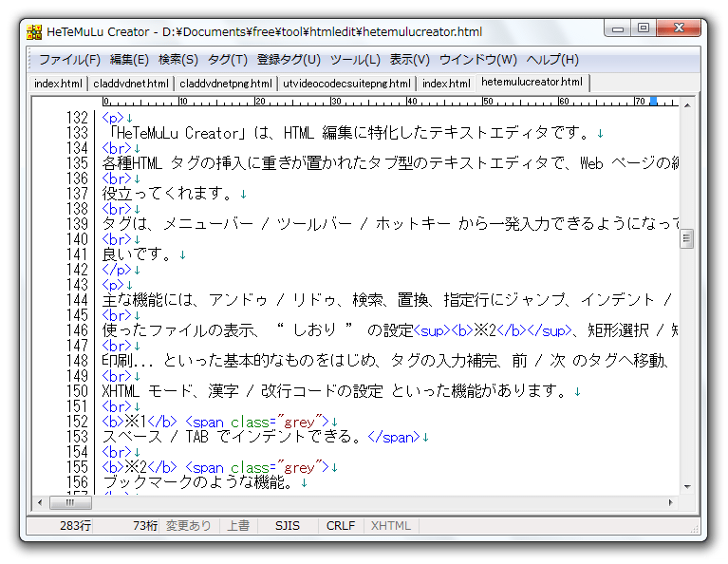
Task: Close the HeTeMuLu Creator window
Action: pyautogui.click(x=679, y=28)
